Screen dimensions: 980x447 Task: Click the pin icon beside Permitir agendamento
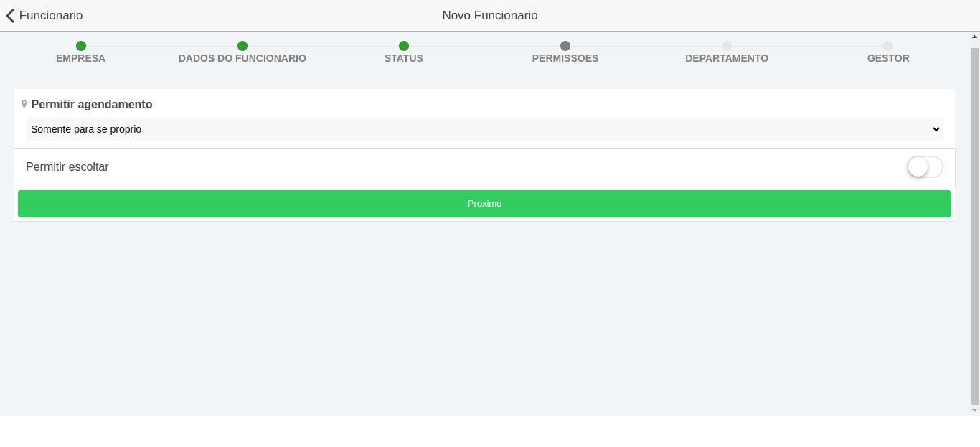[x=24, y=104]
